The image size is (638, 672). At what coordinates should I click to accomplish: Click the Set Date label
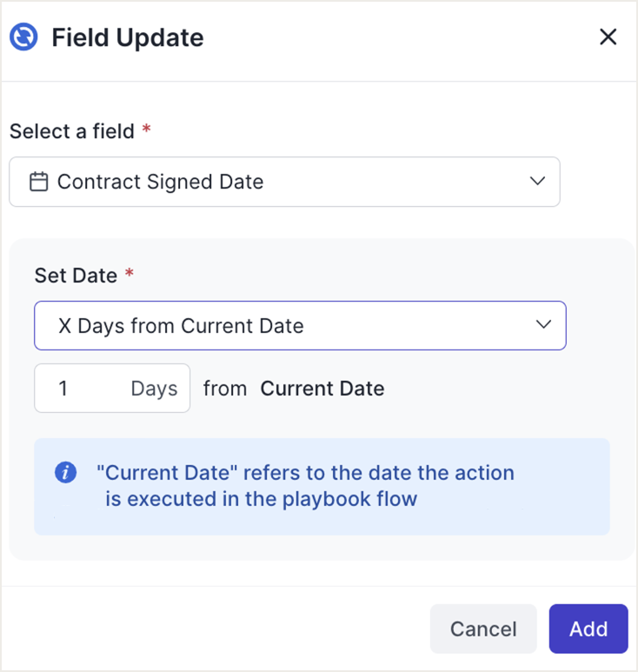click(x=76, y=276)
